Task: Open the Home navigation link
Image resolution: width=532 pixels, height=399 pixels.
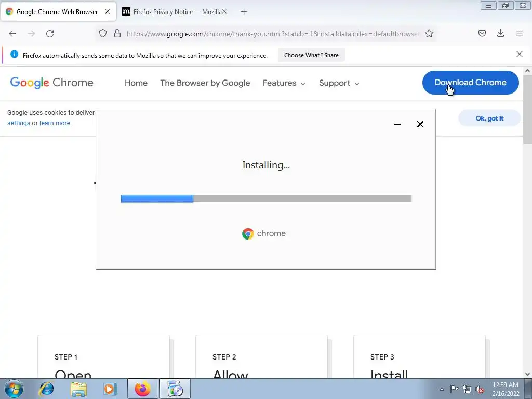Action: (136, 83)
